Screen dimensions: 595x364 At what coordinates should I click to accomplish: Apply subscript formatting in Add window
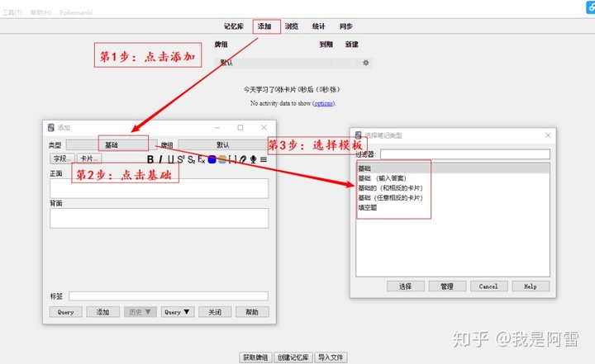tap(191, 159)
